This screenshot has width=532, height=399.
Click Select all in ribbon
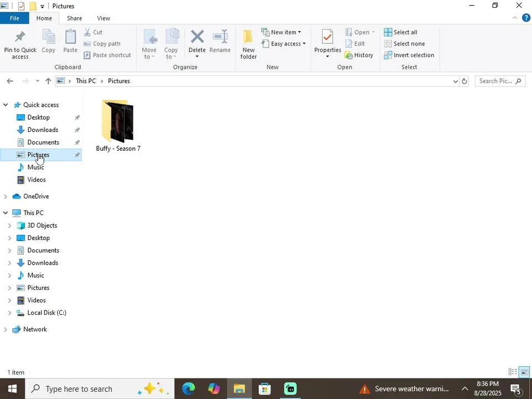tap(401, 32)
